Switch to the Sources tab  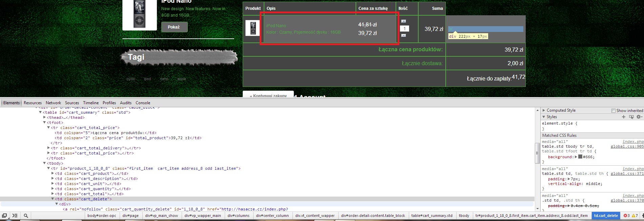[x=72, y=103]
